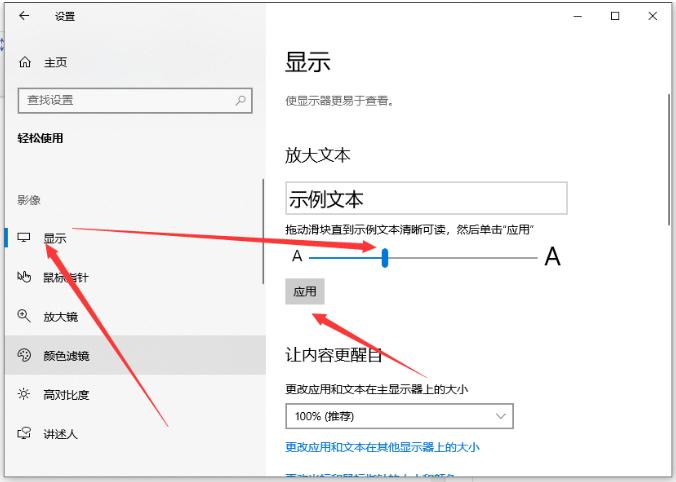Minimize the 设置 window
Screen dimensions: 676x482
pyautogui.click(x=578, y=16)
